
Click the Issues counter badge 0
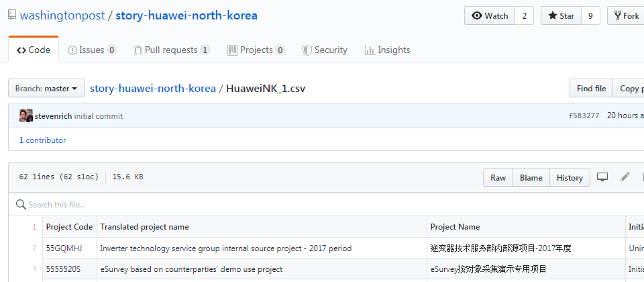pos(111,50)
